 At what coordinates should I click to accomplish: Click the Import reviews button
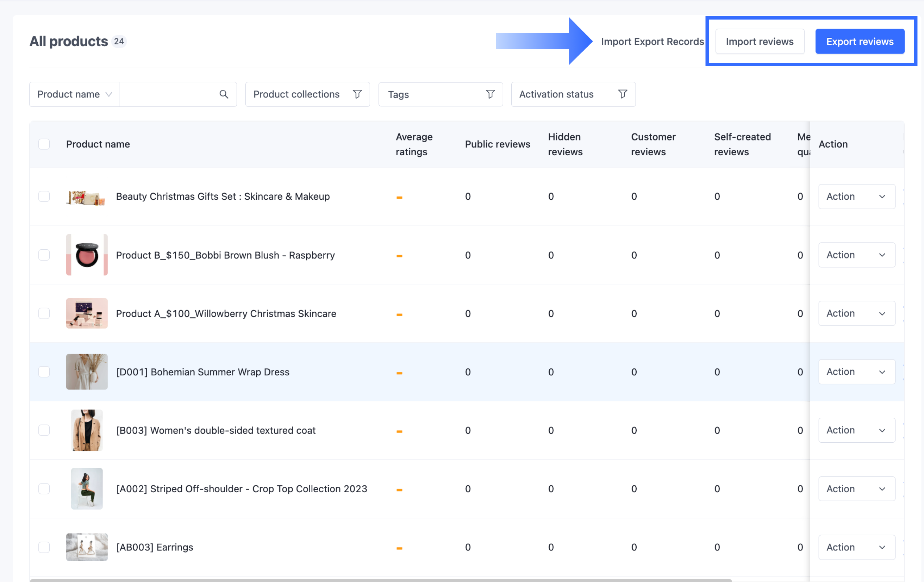(x=759, y=41)
